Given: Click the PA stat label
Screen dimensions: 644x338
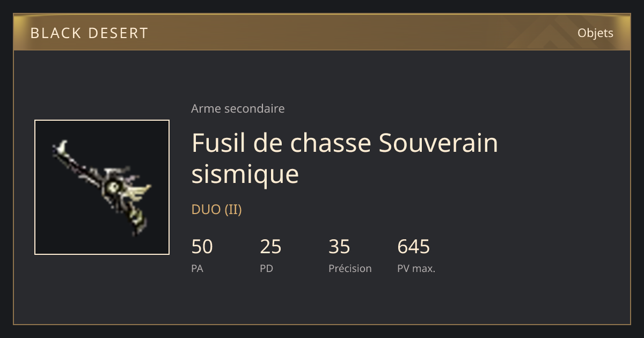Looking at the screenshot, I should tap(197, 269).
